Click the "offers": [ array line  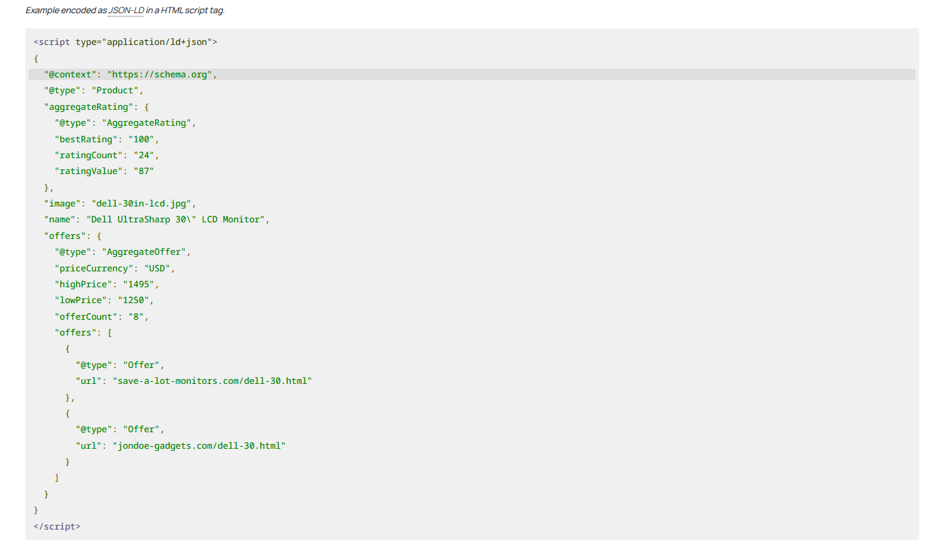[83, 333]
